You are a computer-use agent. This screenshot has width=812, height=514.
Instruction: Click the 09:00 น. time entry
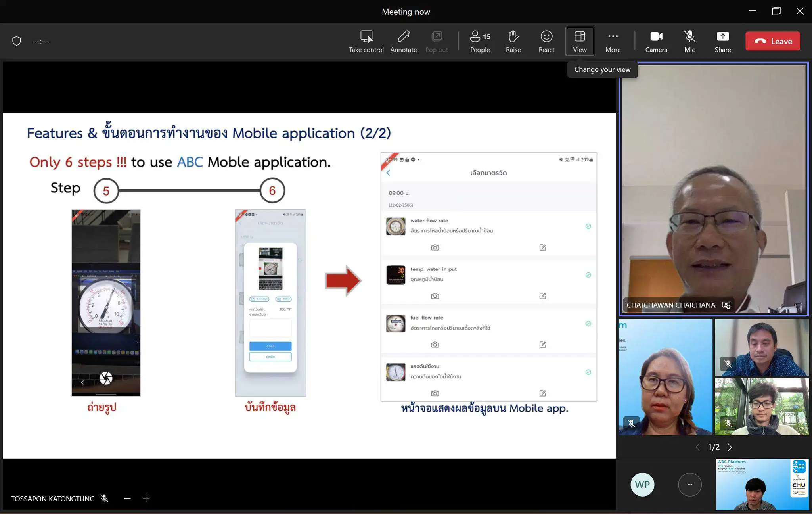pos(399,193)
